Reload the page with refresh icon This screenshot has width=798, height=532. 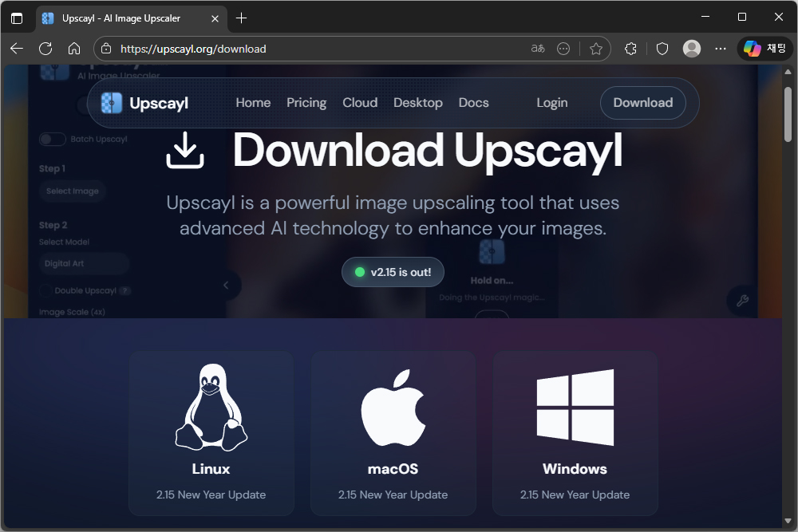tap(45, 49)
